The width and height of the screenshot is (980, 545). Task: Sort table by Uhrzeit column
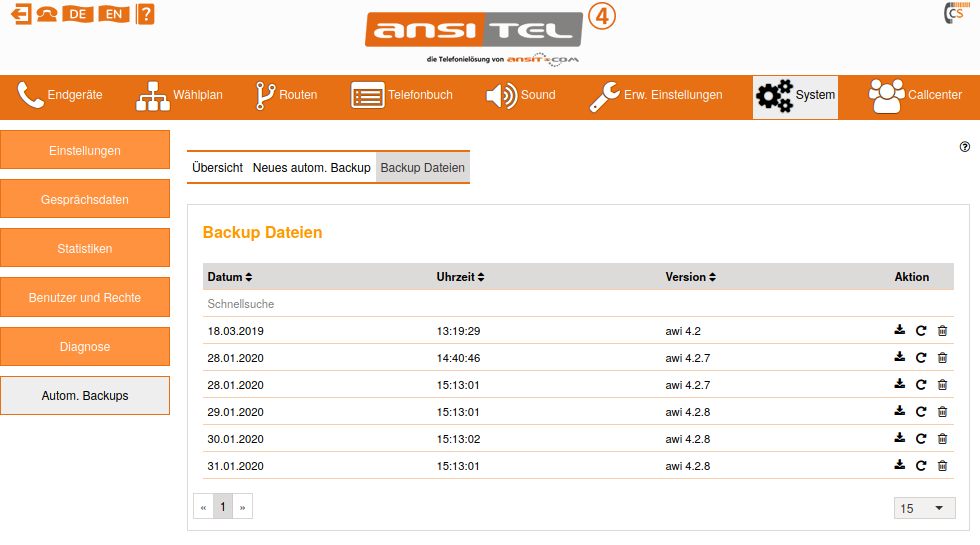[460, 277]
